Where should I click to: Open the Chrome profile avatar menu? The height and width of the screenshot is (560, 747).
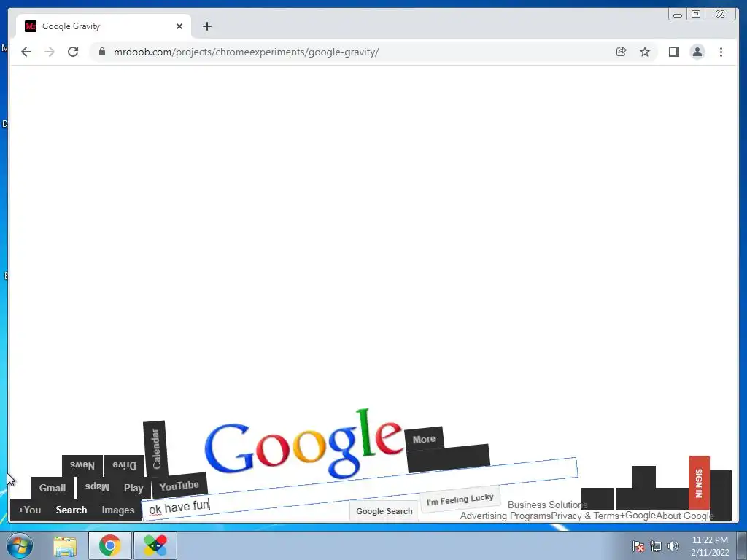[x=697, y=52]
